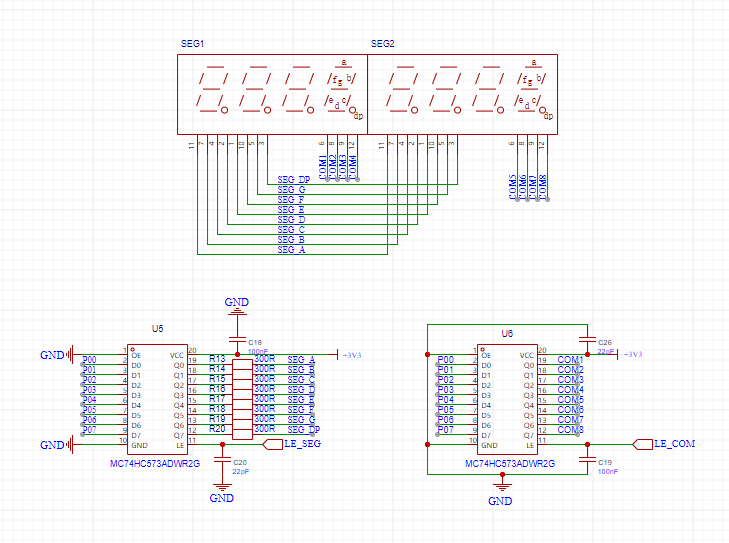Select the P00 net label on U6 D0
Viewport: 729px width, 543px height.
point(445,360)
